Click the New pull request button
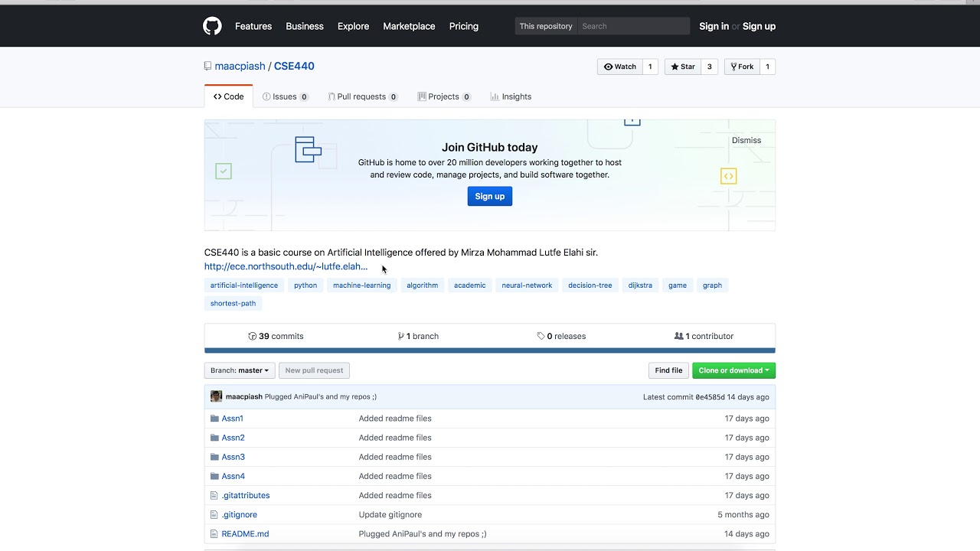 314,370
